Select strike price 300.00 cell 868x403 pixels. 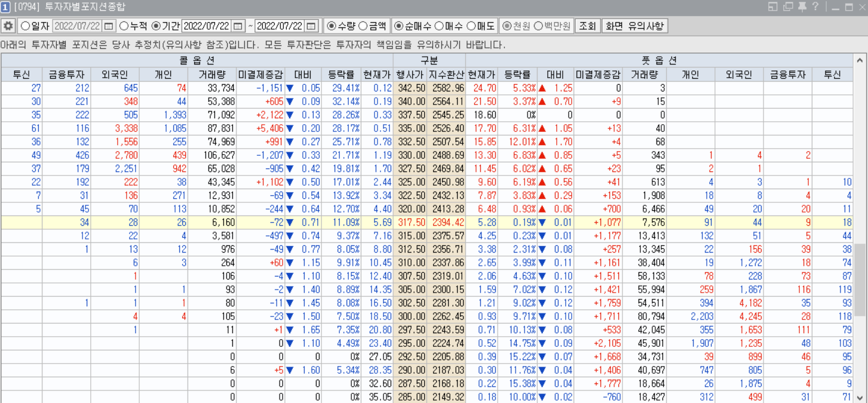pyautogui.click(x=409, y=316)
